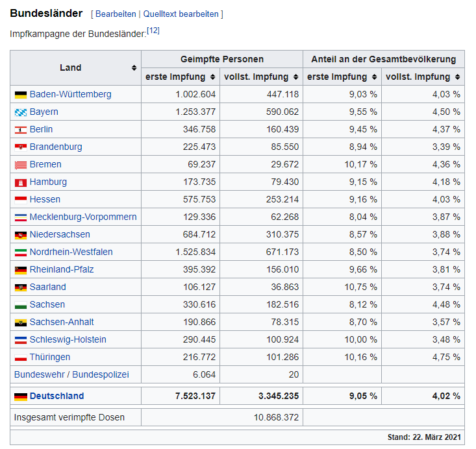Follow footnote reference 12

tap(153, 30)
